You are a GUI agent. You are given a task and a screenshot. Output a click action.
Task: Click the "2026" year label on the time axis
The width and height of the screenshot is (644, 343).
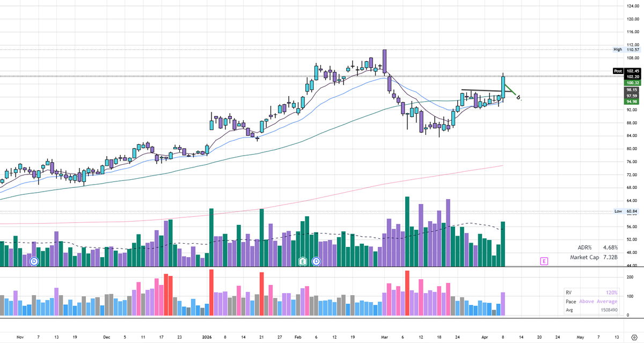click(207, 337)
